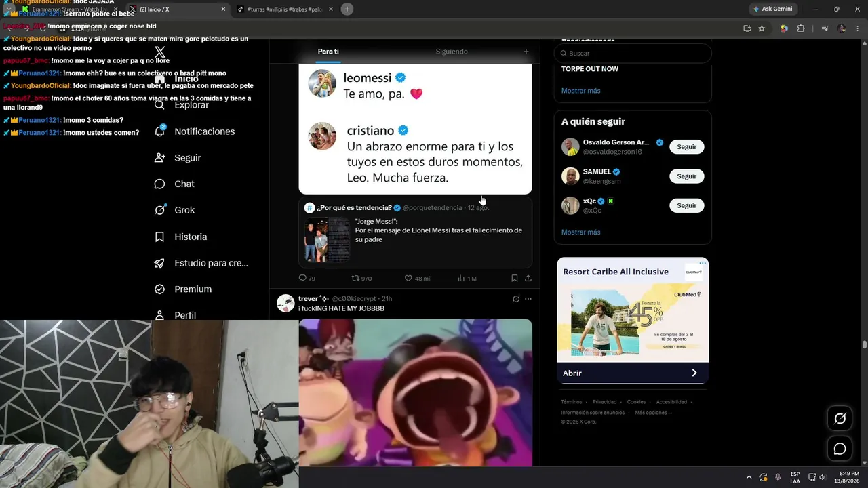Open the Privacidad footer link
This screenshot has width=868, height=488.
point(604,402)
